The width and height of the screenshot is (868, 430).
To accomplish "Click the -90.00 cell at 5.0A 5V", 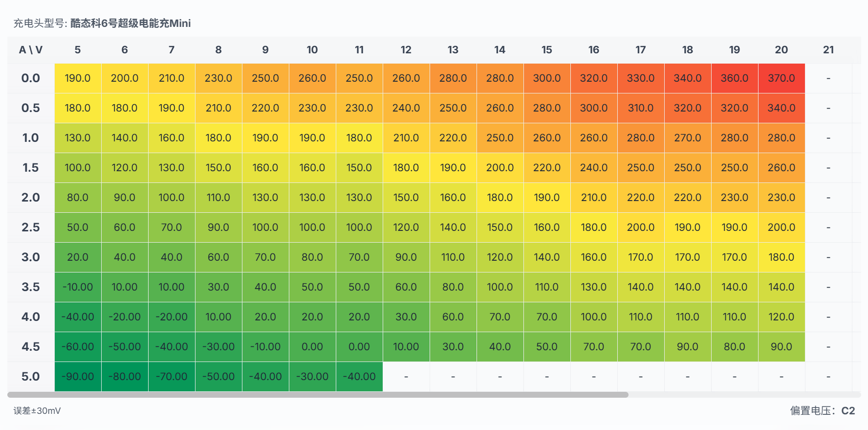I will tap(78, 377).
